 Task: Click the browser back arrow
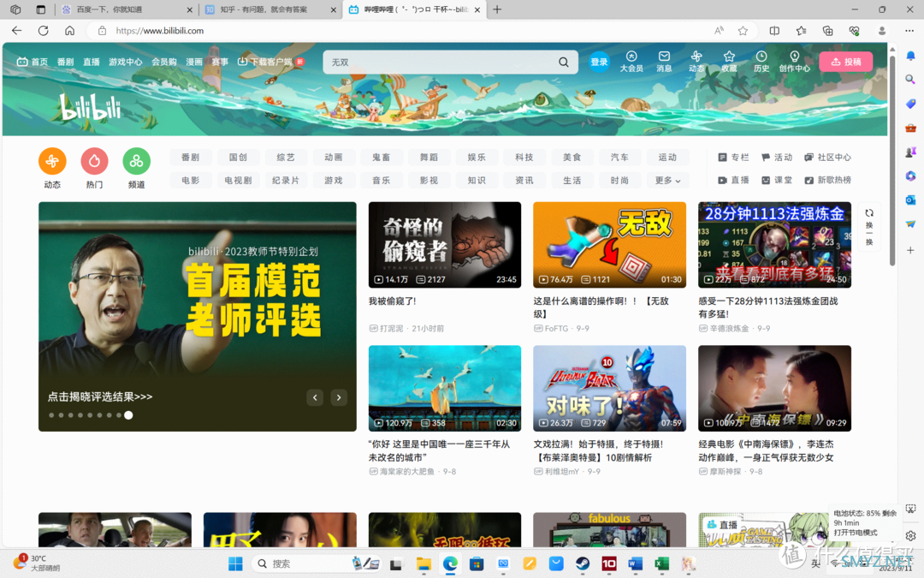coord(16,31)
